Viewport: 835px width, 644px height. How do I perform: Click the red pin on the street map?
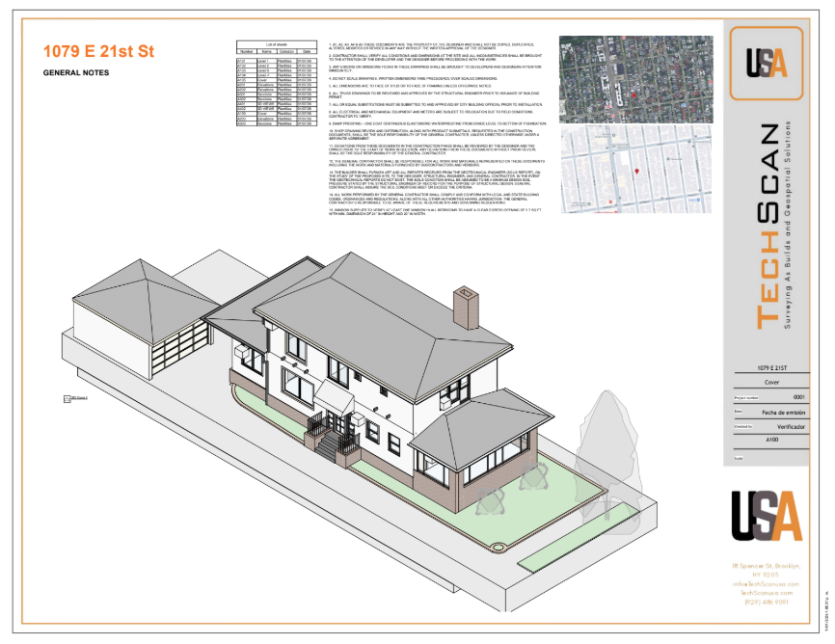637,172
